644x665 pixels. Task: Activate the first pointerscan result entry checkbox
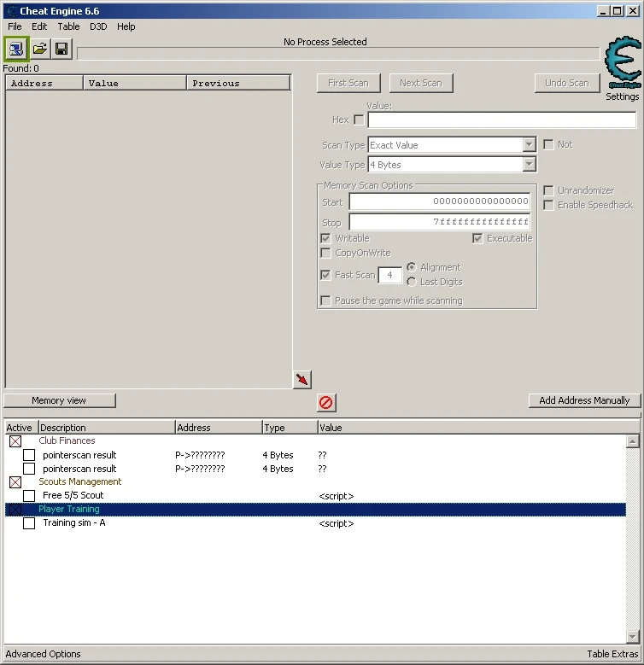click(29, 455)
